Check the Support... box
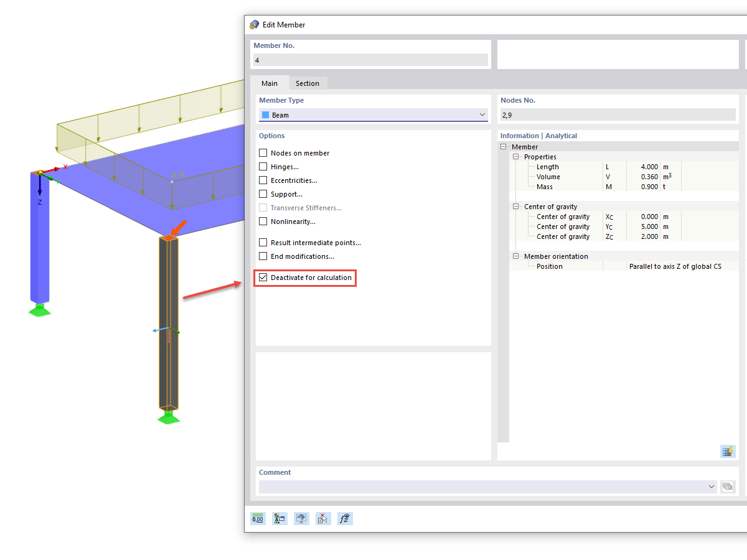The height and width of the screenshot is (560, 747). (x=263, y=194)
